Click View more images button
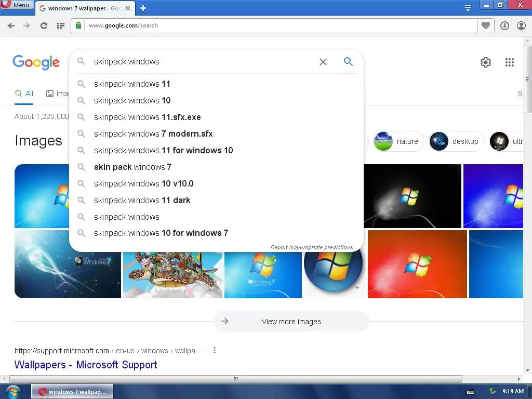 [x=291, y=321]
